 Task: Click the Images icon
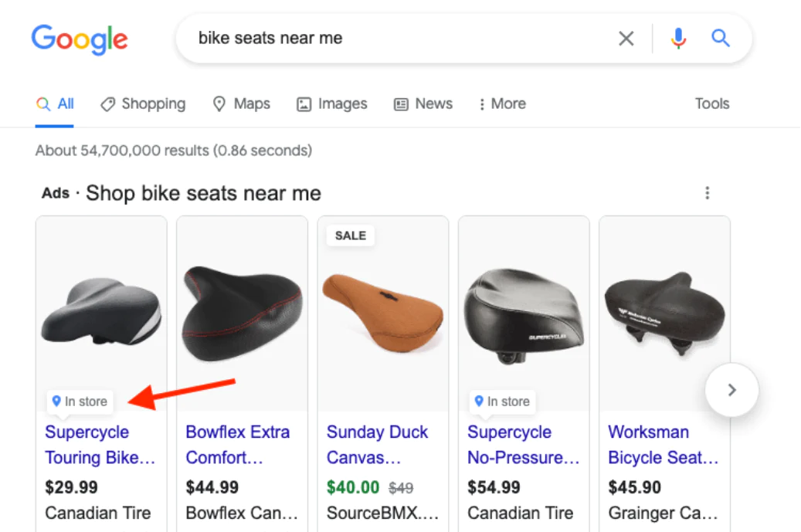(304, 103)
